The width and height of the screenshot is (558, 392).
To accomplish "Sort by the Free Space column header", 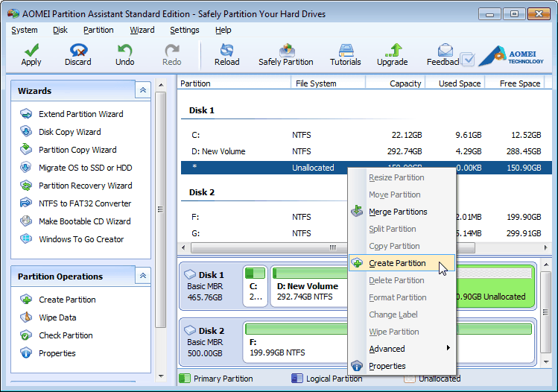I will (514, 83).
